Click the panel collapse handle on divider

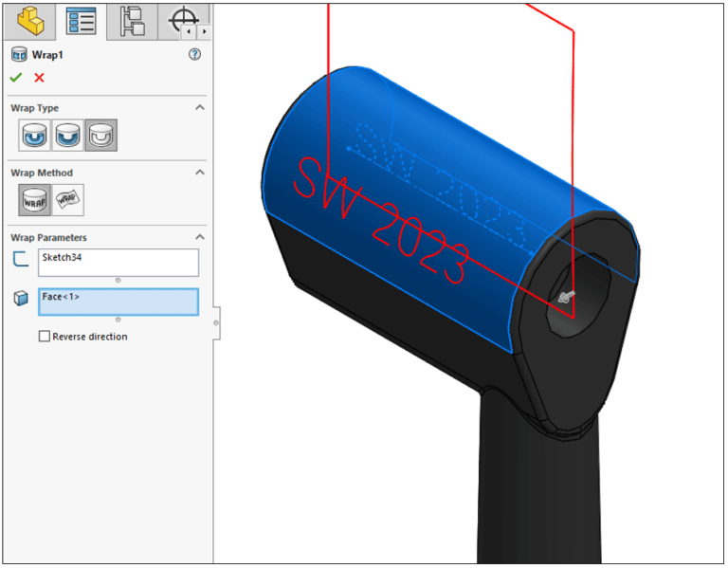[216, 322]
